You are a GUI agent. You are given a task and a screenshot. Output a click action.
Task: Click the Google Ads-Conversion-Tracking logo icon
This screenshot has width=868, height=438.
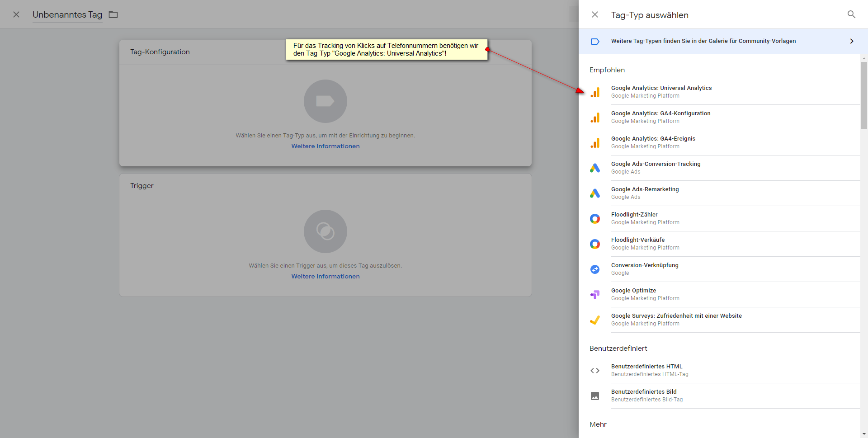595,168
